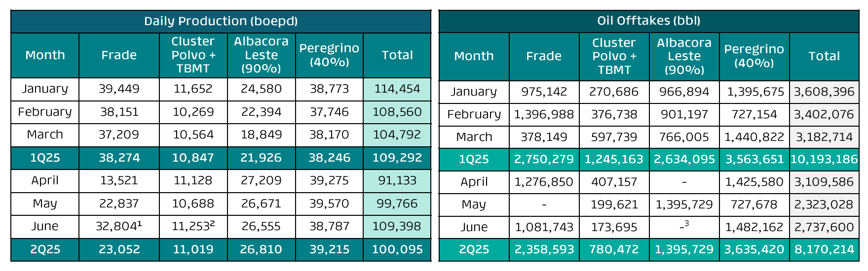Click the Oil Offtakes (bbl) table title

[x=648, y=21]
